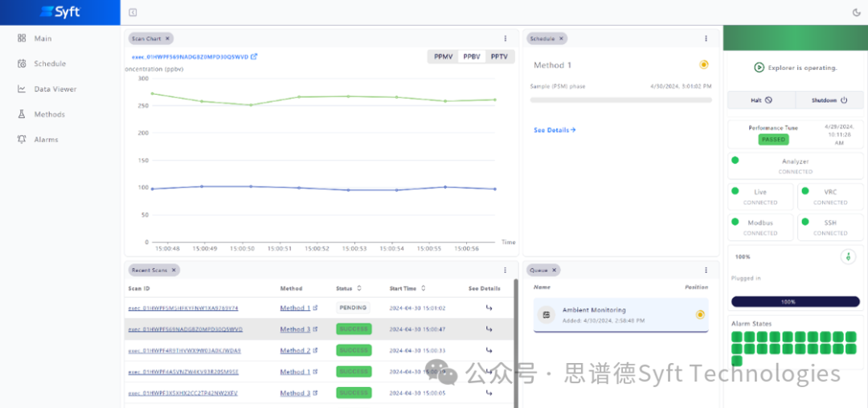Open the scan ID link started at 15:00:33
Image resolution: width=868 pixels, height=408 pixels.
pos(184,350)
